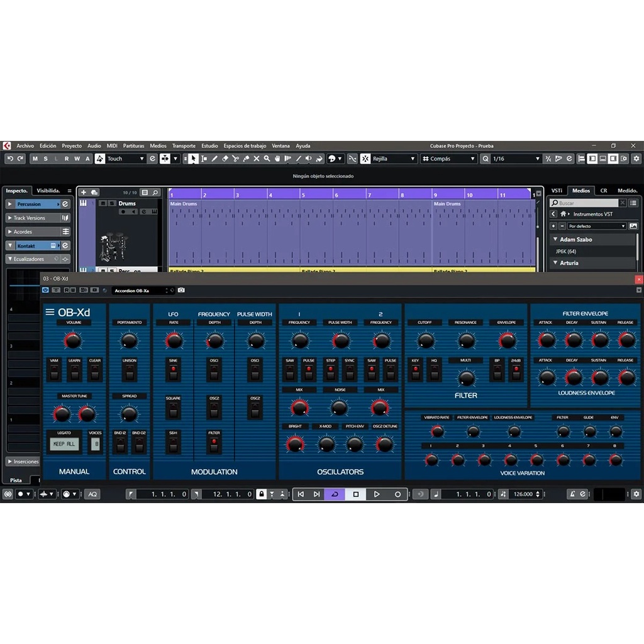Toggle the OB-Xd plugin activate power button
The image size is (644, 644).
pyautogui.click(x=45, y=290)
